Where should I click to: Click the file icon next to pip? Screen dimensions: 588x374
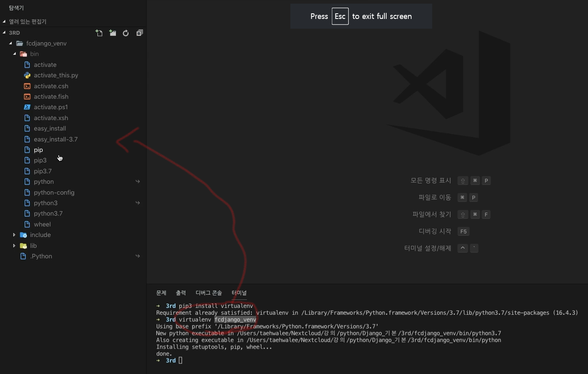pos(27,150)
